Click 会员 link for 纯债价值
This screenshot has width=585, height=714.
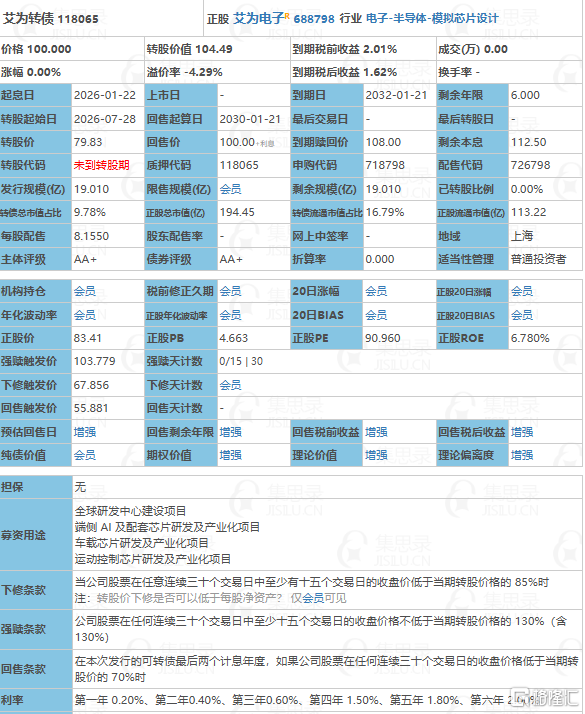(85, 455)
